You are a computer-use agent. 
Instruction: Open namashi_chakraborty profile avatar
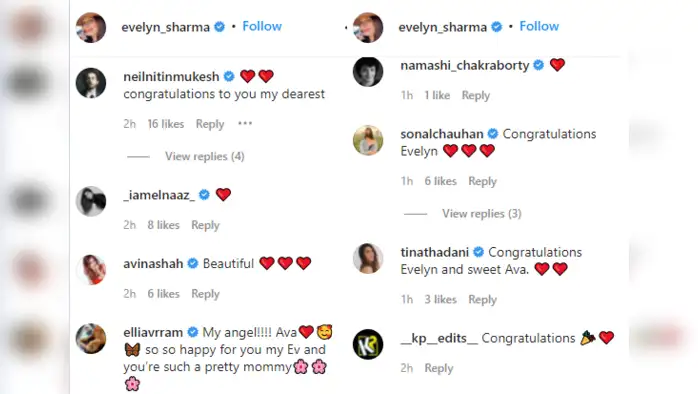tap(368, 71)
